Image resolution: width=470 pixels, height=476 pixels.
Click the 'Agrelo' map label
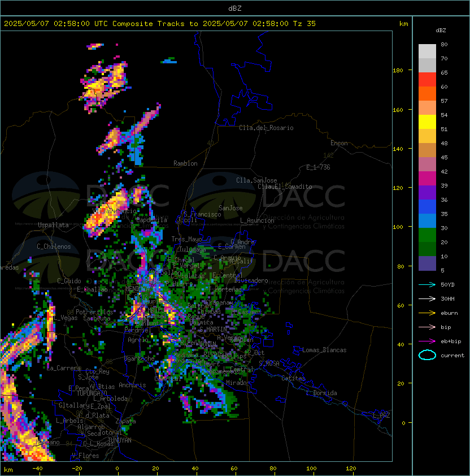click(x=138, y=340)
